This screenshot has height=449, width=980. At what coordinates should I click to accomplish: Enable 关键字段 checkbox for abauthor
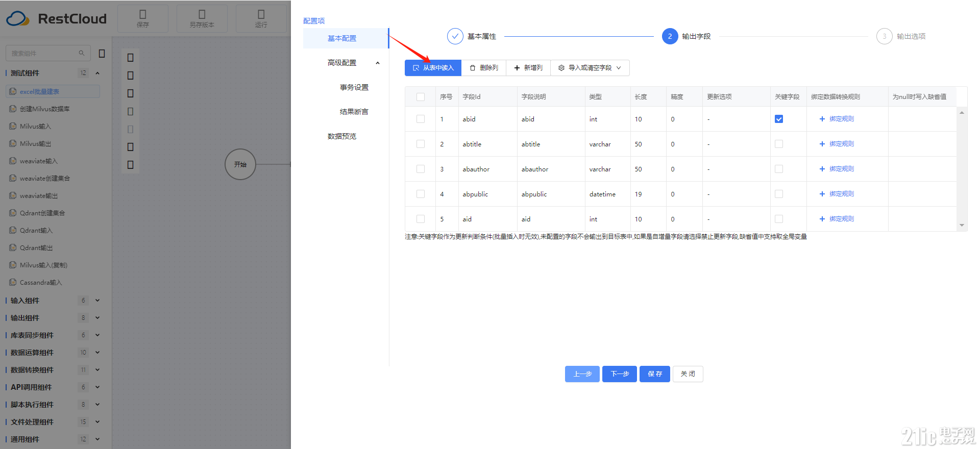779,169
